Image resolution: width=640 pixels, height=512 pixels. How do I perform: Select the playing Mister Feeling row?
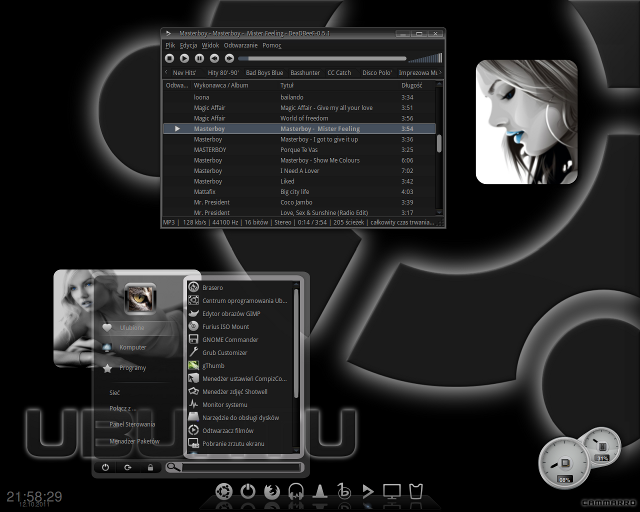click(x=299, y=129)
